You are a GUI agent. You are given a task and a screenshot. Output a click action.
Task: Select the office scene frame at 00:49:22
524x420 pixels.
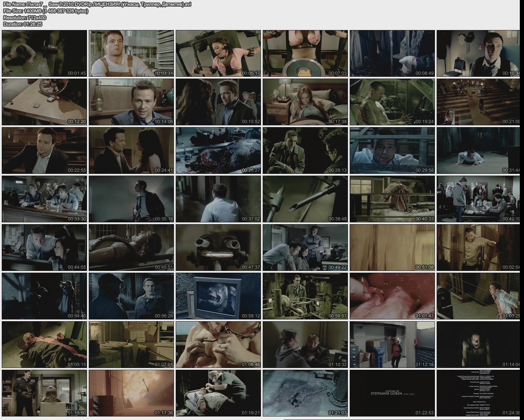305,248
